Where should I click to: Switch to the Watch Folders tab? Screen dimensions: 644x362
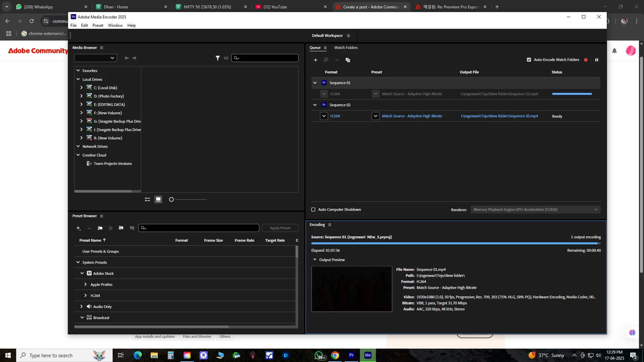pyautogui.click(x=346, y=48)
